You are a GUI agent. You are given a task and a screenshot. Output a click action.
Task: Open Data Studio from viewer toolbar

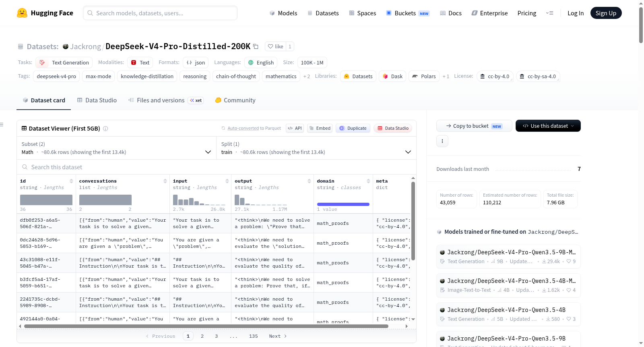point(393,128)
